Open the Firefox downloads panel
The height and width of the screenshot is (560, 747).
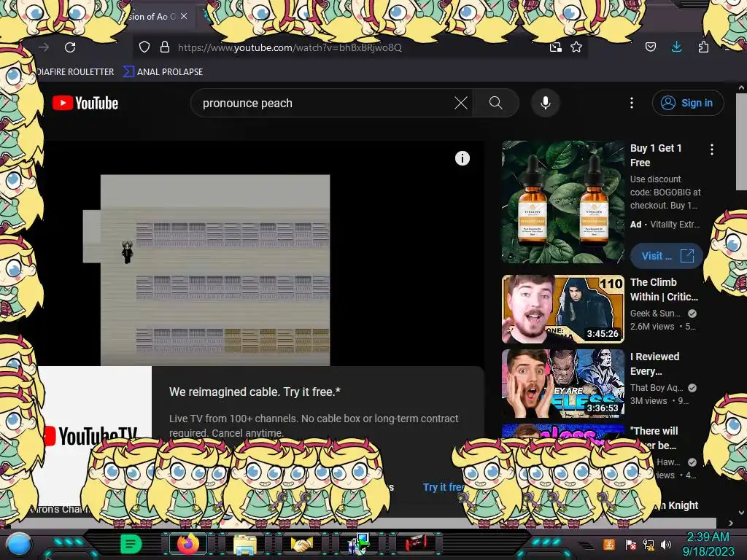[x=676, y=47]
